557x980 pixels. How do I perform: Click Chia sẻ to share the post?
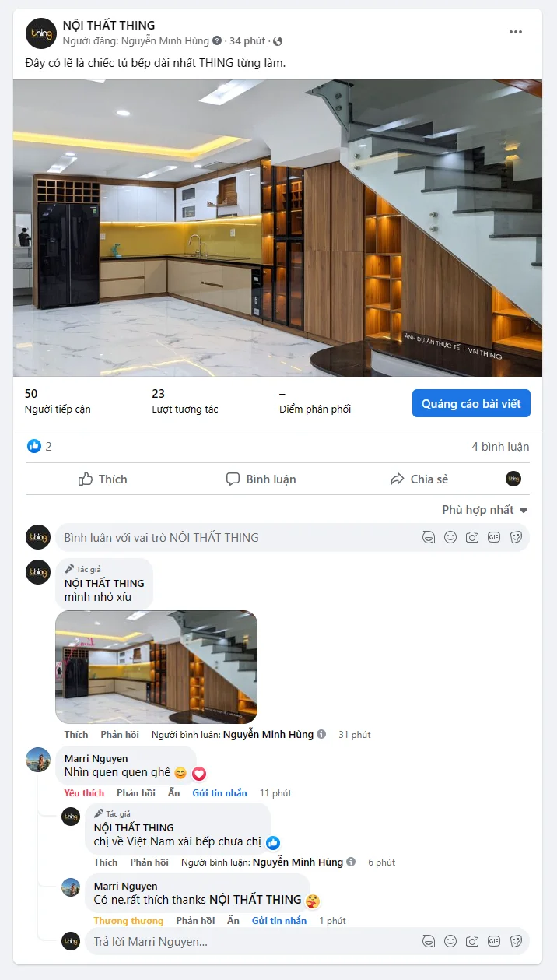[x=419, y=479]
